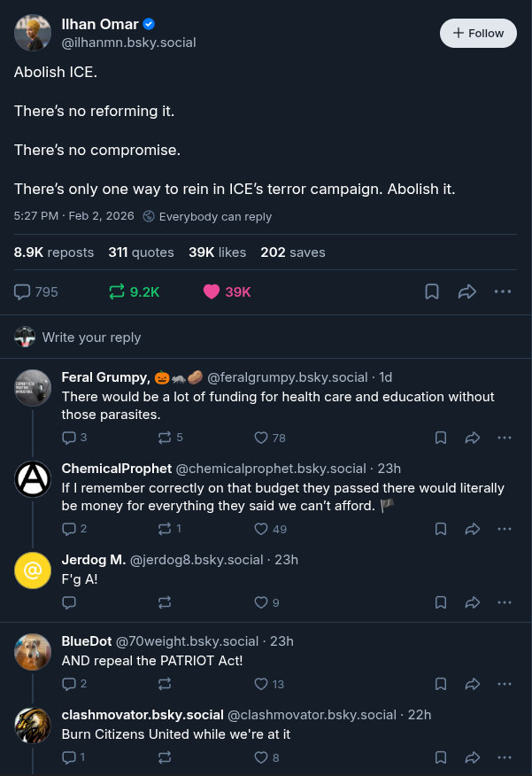532x776 pixels.
Task: View the 311 quotes list
Action: pyautogui.click(x=142, y=252)
